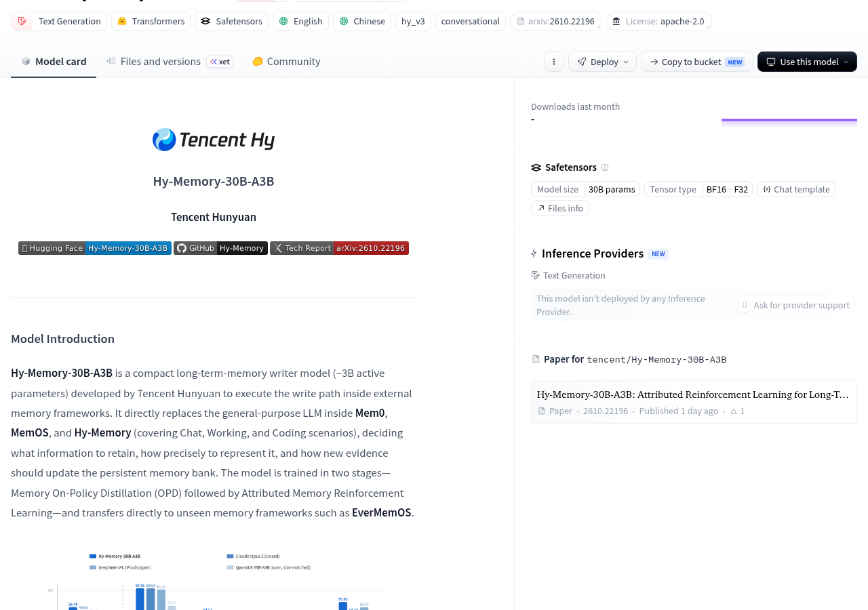868x610 pixels.
Task: Click the upvote triangle on the paper card
Action: point(734,411)
